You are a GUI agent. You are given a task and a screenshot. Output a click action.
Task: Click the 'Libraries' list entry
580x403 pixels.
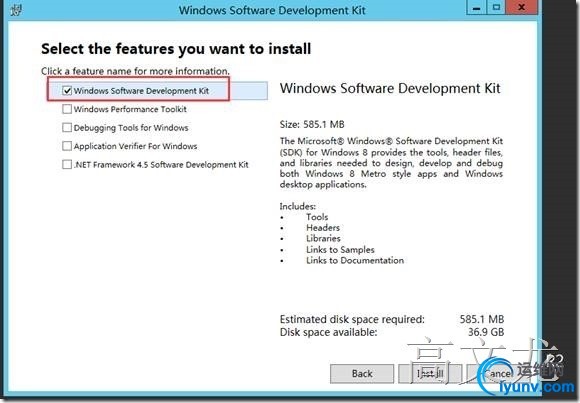coord(323,239)
